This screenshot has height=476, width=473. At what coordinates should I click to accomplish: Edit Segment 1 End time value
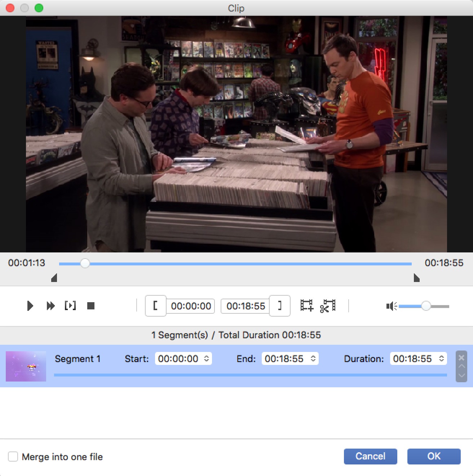coord(284,359)
